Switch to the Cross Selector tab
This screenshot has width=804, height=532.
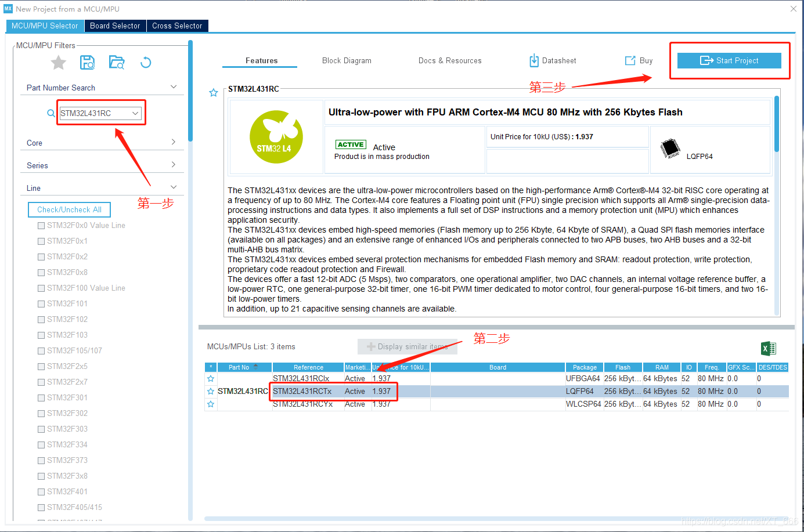(x=177, y=26)
